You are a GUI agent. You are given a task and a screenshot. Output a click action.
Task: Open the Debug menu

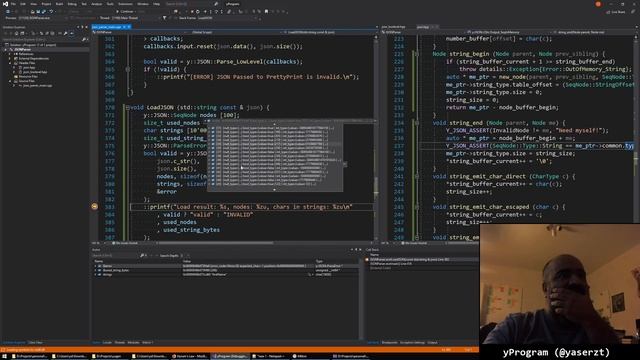pos(72,4)
